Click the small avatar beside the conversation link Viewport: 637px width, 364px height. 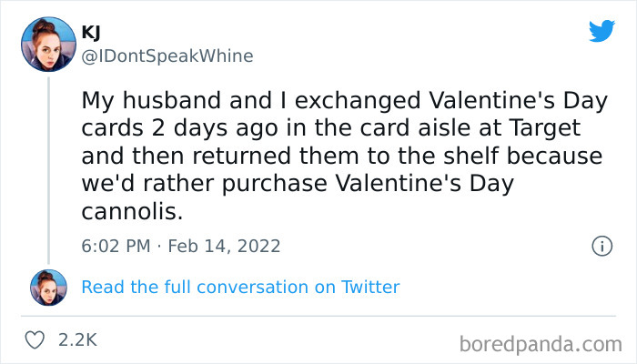[x=48, y=288]
